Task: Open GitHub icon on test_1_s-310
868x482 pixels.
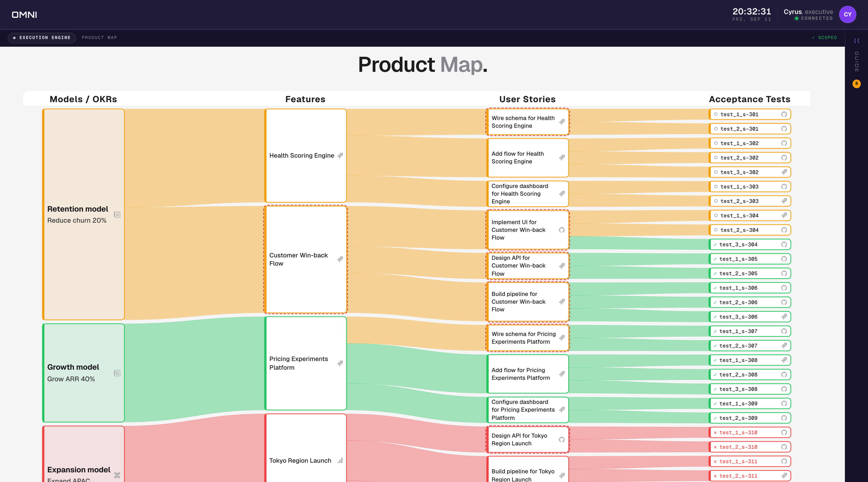Action: pos(784,433)
